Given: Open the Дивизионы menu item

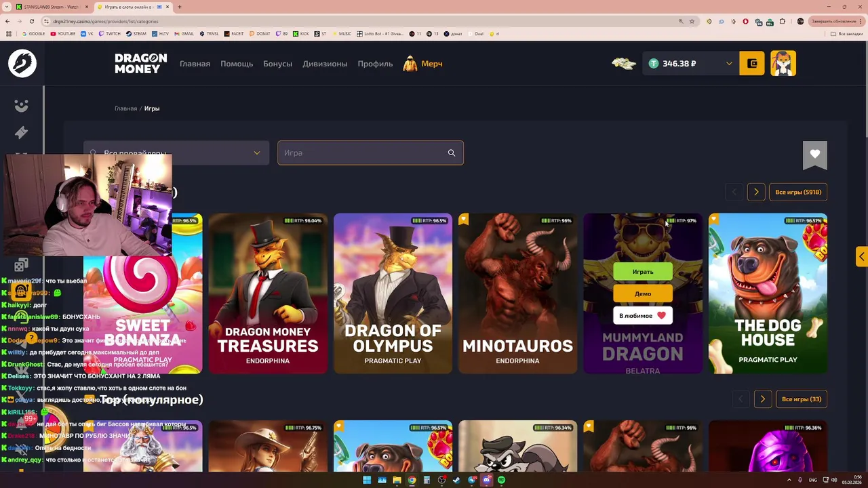Looking at the screenshot, I should click(325, 64).
